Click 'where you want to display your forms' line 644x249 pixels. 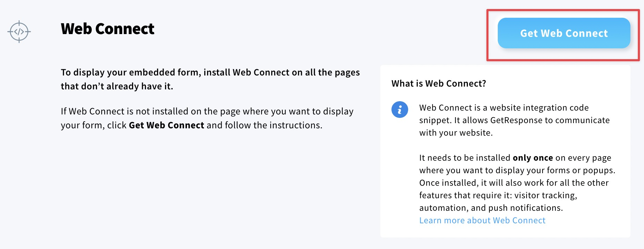tap(517, 170)
